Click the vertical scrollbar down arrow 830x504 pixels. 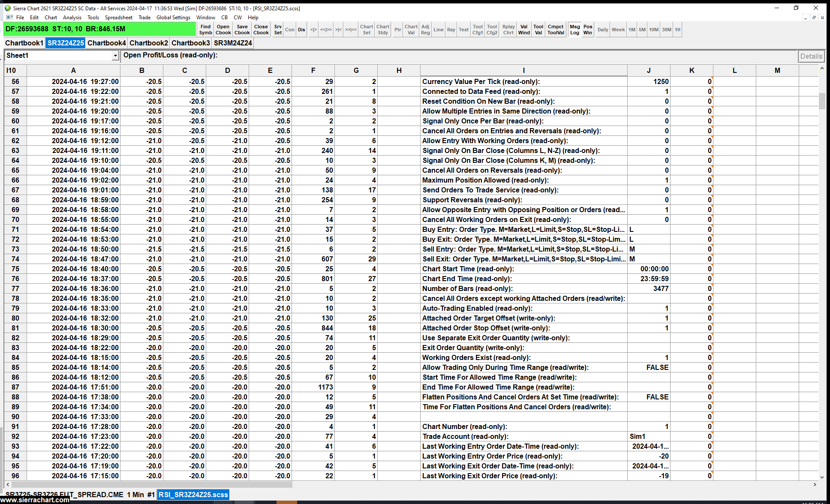pos(821,477)
